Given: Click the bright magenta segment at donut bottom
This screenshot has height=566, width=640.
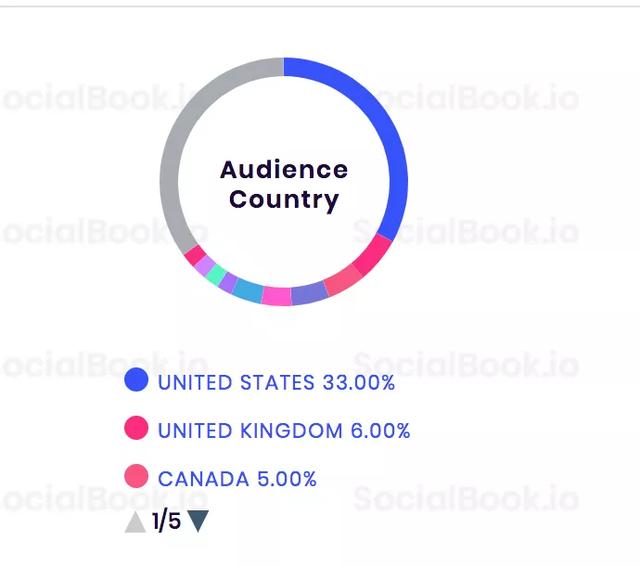Looking at the screenshot, I should pos(276,296).
